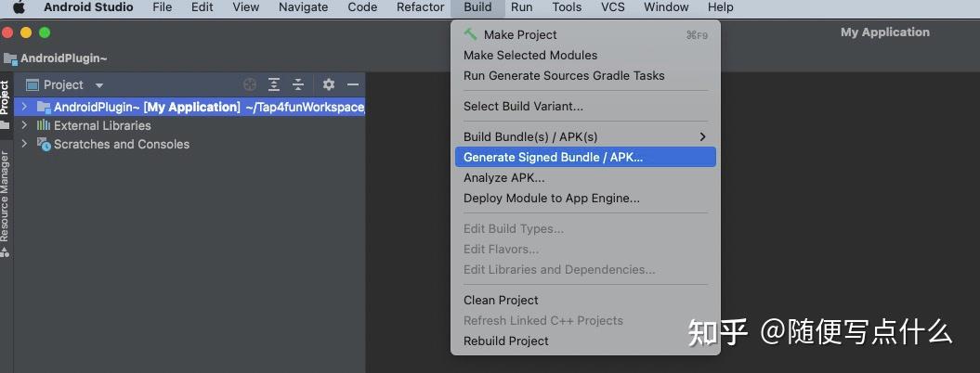This screenshot has width=980, height=373.
Task: Click AndroidPlugin~ breadcrumb in navigation bar
Action: point(64,58)
